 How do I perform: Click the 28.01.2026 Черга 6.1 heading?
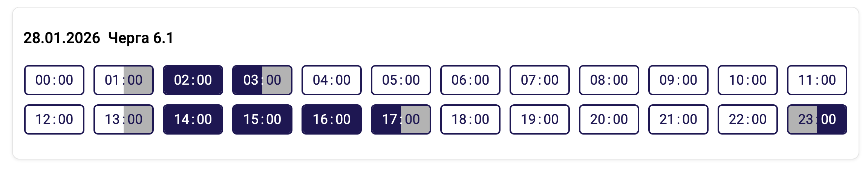tap(98, 38)
